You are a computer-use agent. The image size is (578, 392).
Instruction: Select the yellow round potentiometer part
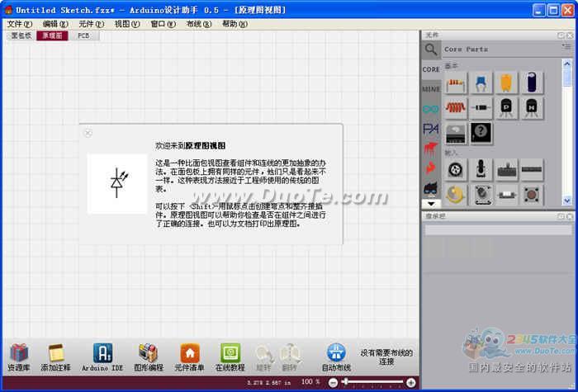456,194
